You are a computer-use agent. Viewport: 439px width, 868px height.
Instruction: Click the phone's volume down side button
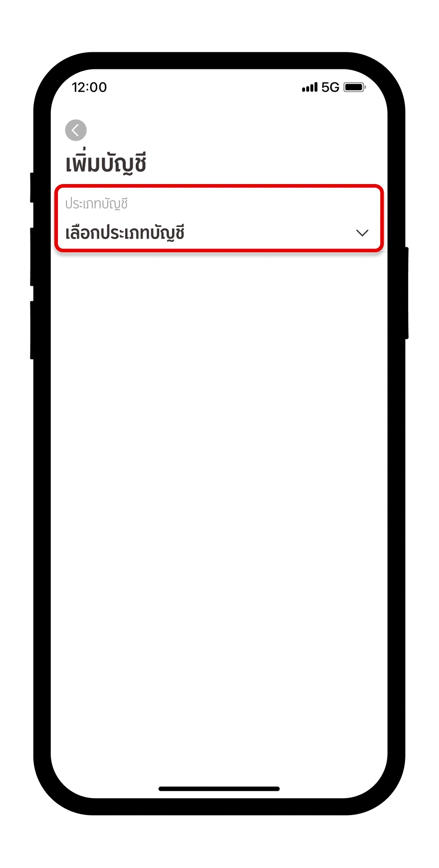pos(32,330)
